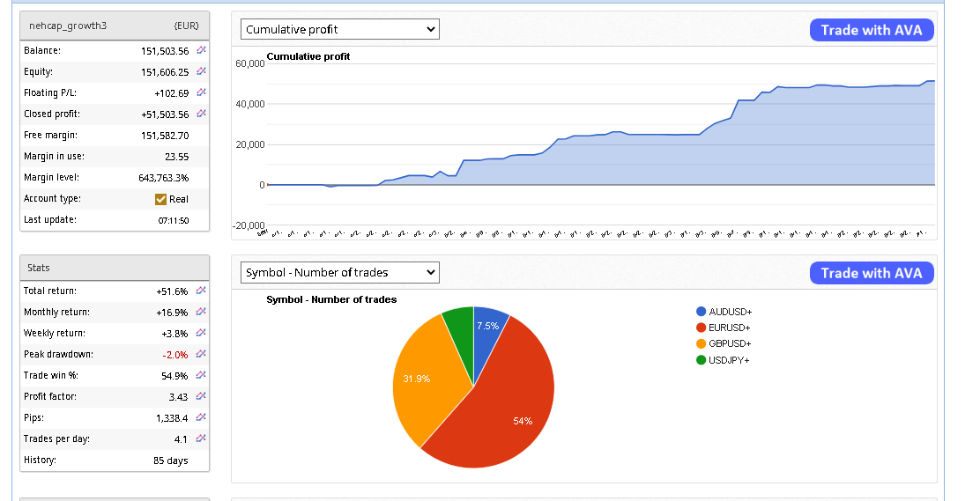Image resolution: width=980 pixels, height=501 pixels.
Task: Open the Trade win % chart icon
Action: coord(201,375)
